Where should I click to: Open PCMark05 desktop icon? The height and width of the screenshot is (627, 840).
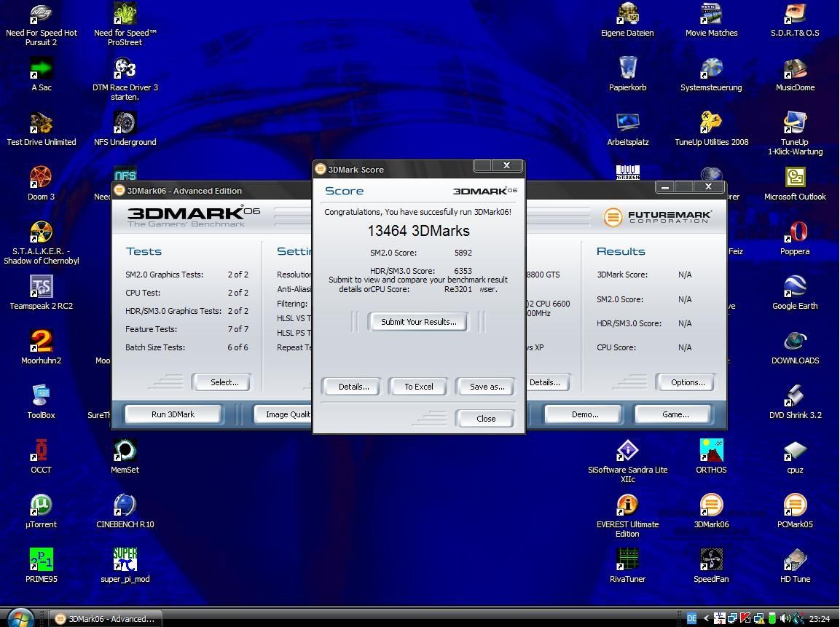[x=795, y=512]
